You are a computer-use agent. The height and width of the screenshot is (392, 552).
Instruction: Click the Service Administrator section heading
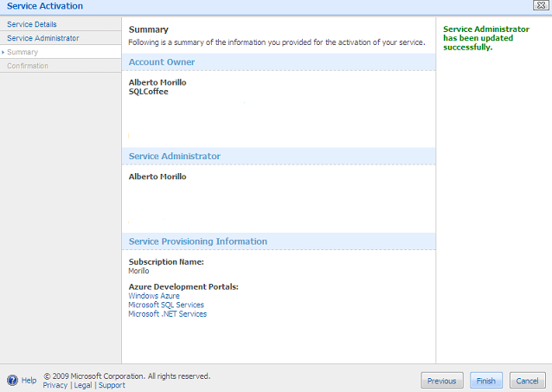coord(175,156)
